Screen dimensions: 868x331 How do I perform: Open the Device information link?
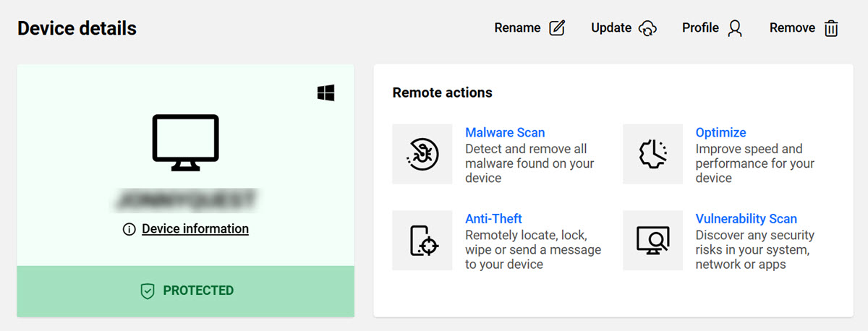click(x=195, y=229)
